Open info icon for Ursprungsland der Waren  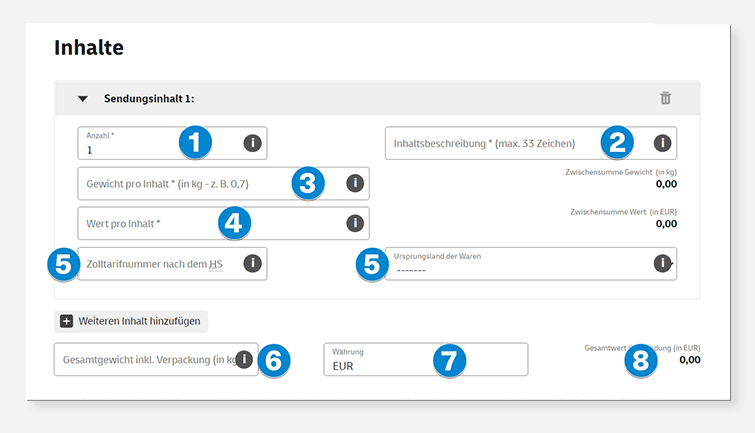pyautogui.click(x=661, y=263)
